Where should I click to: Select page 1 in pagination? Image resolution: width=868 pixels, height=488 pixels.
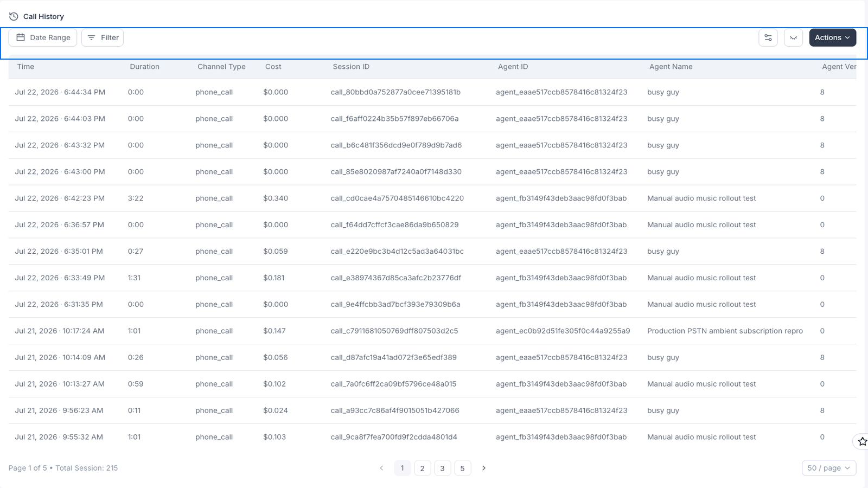(x=402, y=468)
